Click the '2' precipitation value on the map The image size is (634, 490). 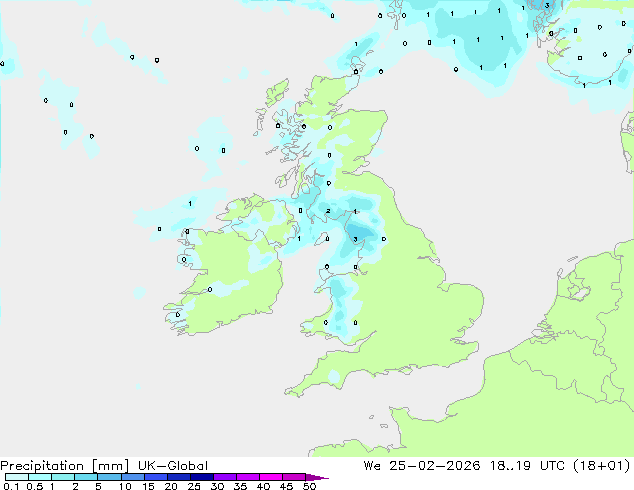click(328, 211)
